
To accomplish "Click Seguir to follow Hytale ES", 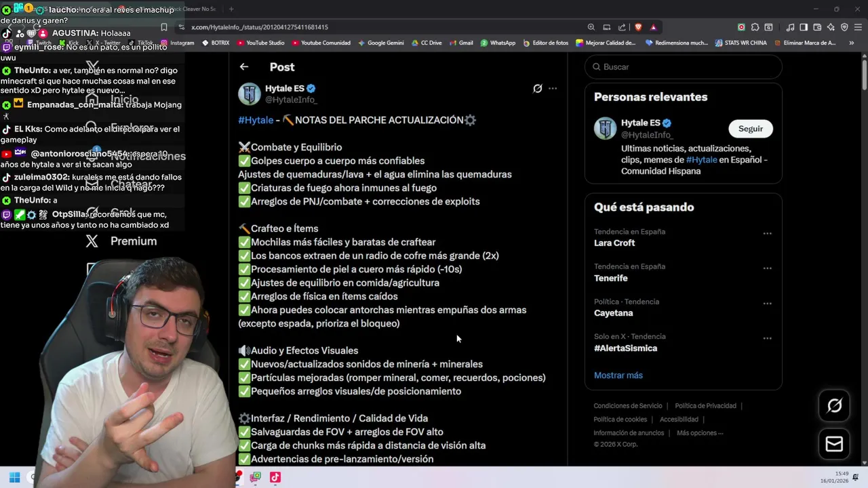I will 750,129.
